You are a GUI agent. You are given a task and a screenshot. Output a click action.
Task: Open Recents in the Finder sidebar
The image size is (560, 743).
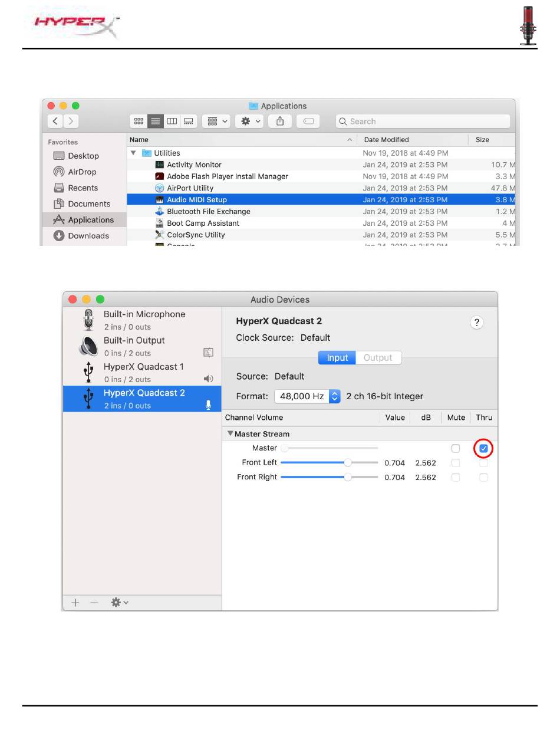[x=83, y=188]
